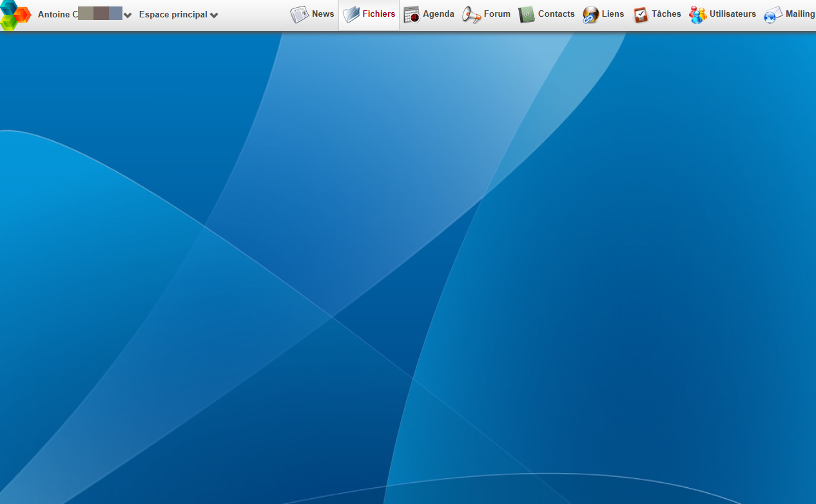Open the News module newspaper icon
The image size is (816, 504).
point(299,13)
